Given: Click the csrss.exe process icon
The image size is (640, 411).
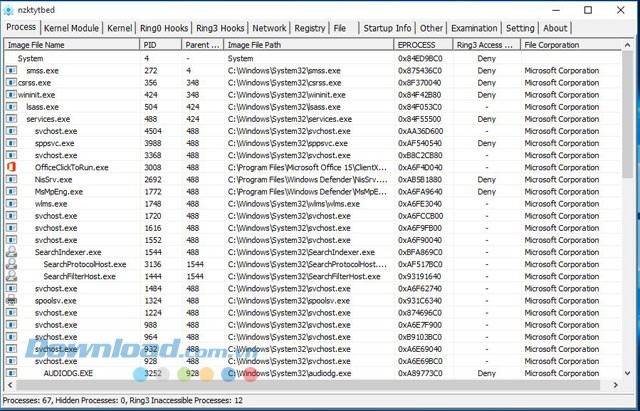Looking at the screenshot, I should [11, 83].
